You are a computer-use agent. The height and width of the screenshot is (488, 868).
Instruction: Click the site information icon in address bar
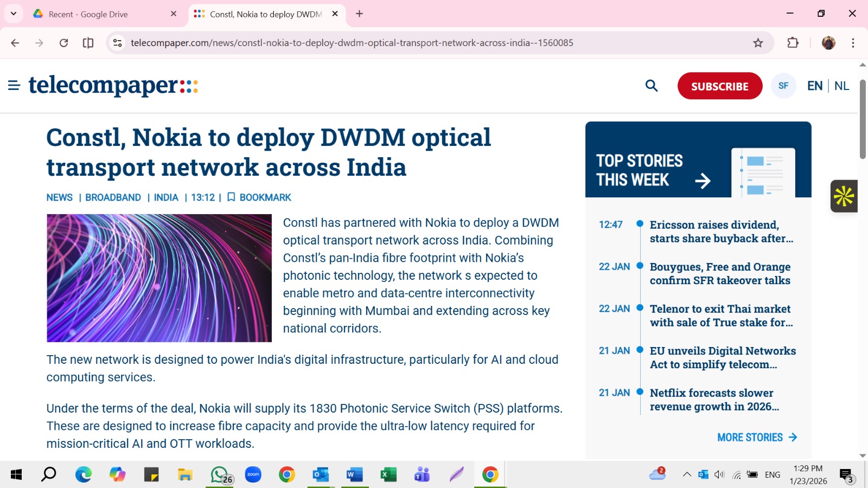click(x=117, y=43)
